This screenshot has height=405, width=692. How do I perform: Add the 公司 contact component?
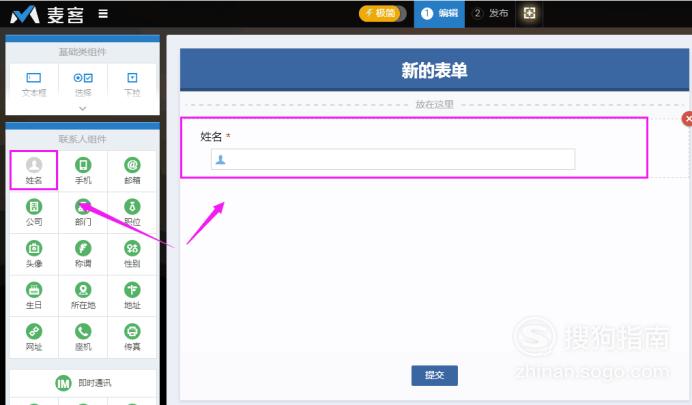pyautogui.click(x=34, y=213)
